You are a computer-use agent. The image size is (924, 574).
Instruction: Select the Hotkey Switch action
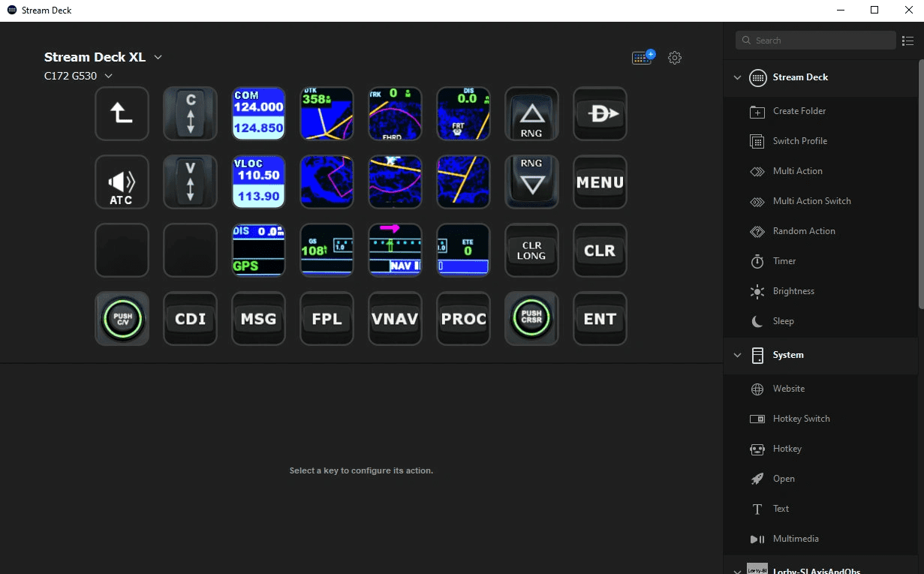[801, 418]
